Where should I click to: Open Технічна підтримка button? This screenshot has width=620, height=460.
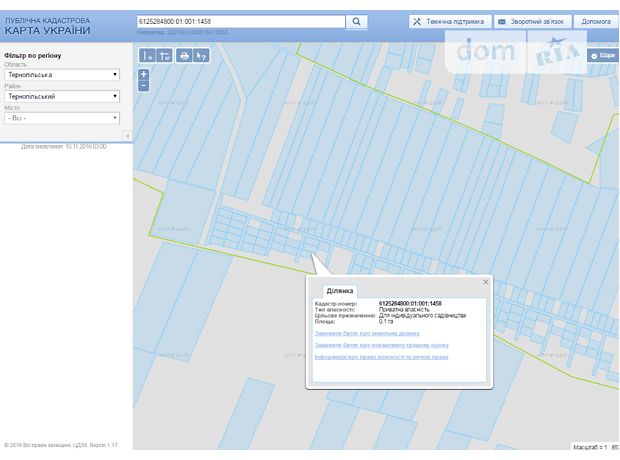[x=450, y=22]
